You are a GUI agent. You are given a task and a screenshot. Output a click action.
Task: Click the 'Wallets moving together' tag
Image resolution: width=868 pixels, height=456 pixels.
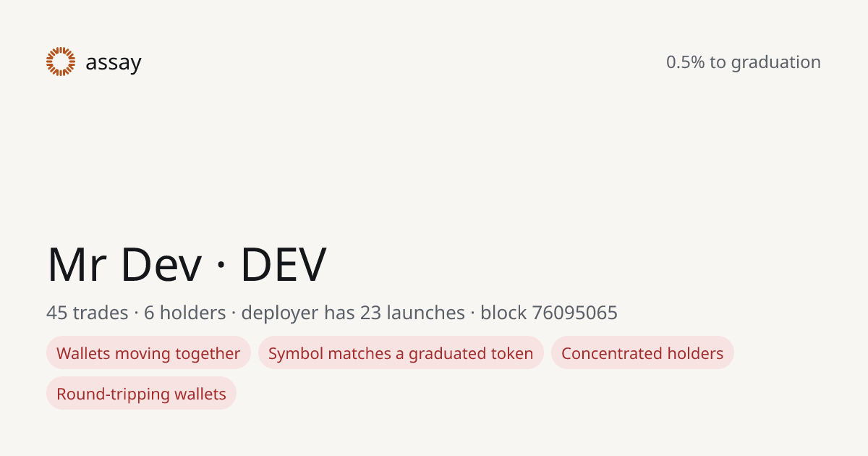tap(148, 353)
